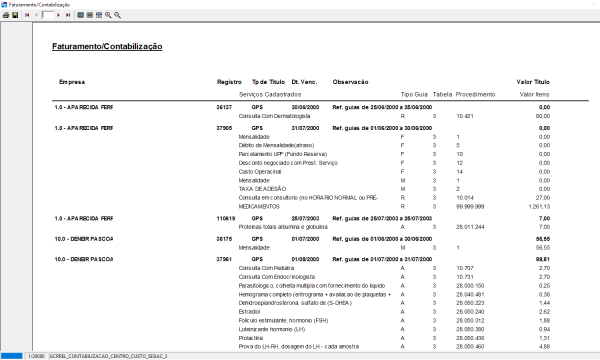Viewport: 600px width, 360px height.
Task: Print the report with printer icon
Action: click(x=6, y=15)
